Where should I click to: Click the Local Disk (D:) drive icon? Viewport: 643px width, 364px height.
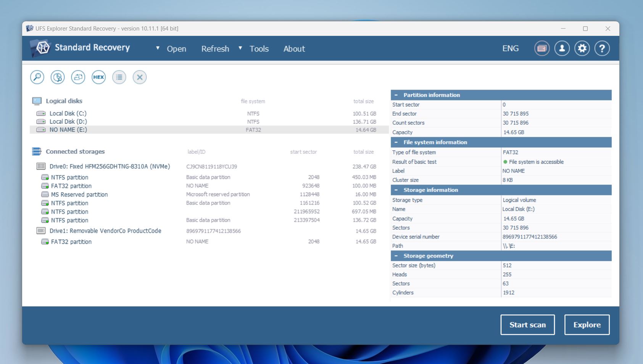(x=41, y=121)
